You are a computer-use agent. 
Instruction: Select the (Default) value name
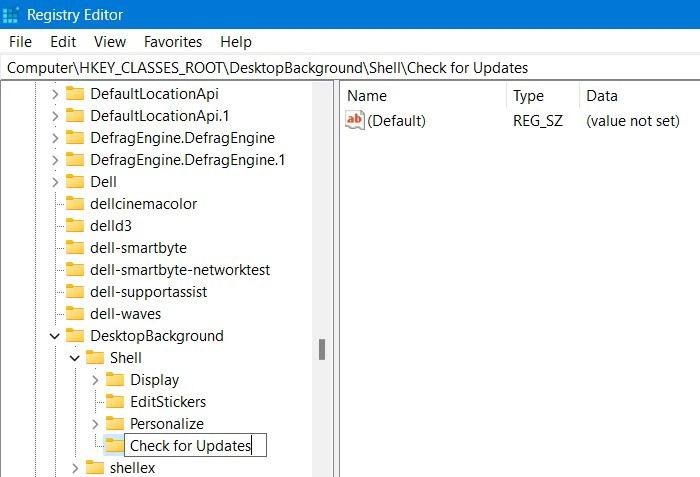396,121
